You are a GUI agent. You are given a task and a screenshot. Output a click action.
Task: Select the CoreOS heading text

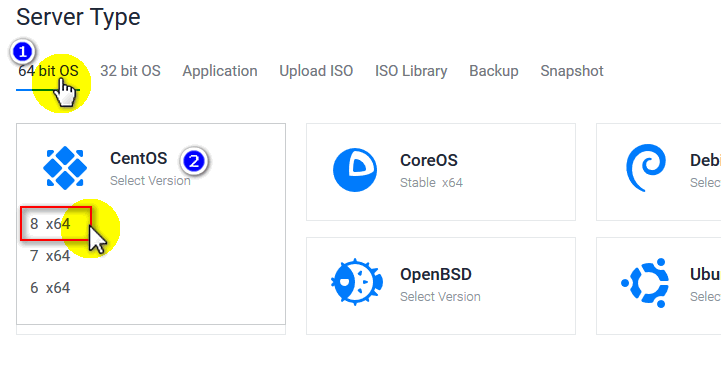[x=429, y=160]
